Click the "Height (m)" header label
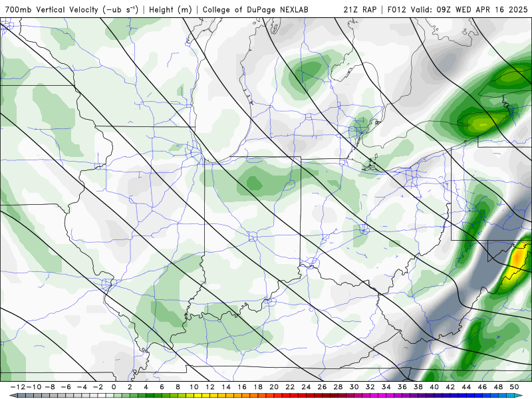The image size is (532, 399). coord(171,9)
